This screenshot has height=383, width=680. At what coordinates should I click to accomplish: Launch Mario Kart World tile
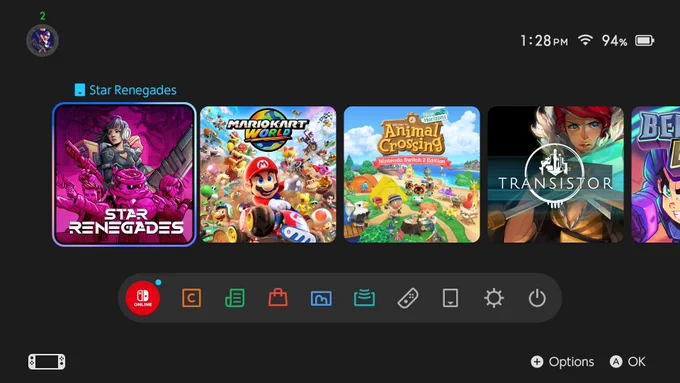click(268, 174)
